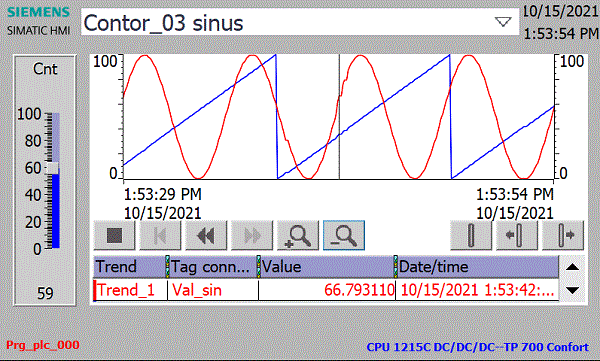This screenshot has width=600, height=361.
Task: Click the Prg_plc_000 label
Action: tap(43, 345)
